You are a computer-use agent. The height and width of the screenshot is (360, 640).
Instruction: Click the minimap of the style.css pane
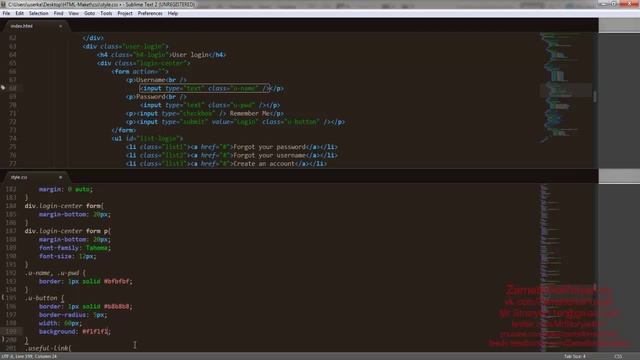pyautogui.click(x=565, y=267)
